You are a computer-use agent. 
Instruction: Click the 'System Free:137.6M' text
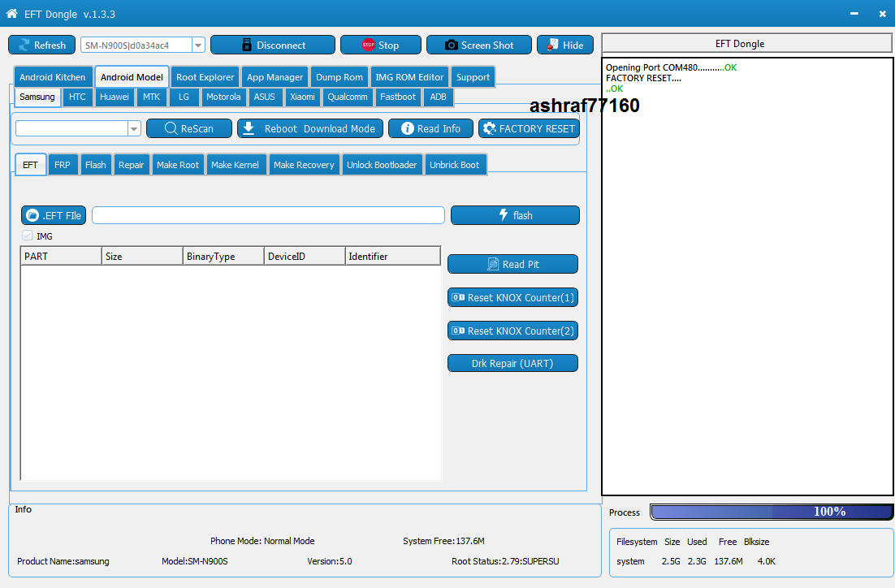(443, 541)
